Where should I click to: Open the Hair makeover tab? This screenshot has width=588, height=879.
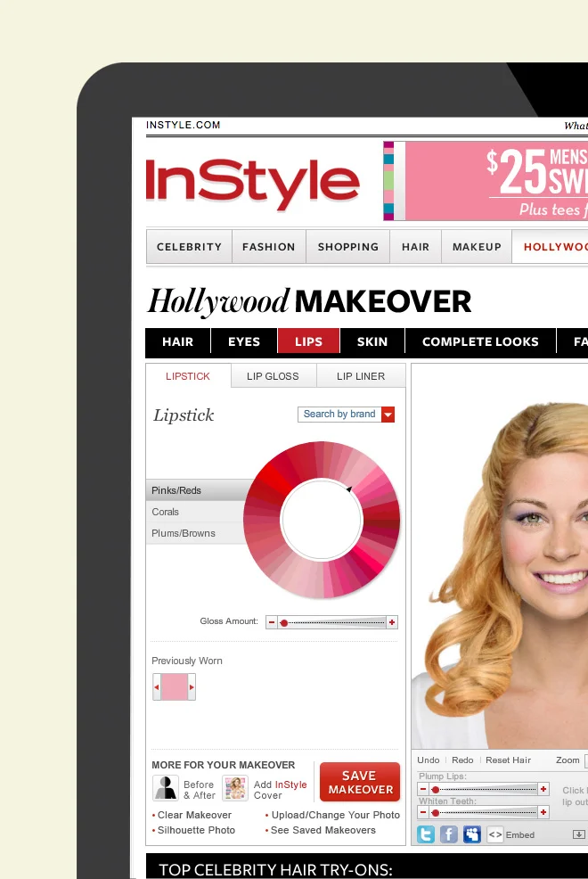177,341
